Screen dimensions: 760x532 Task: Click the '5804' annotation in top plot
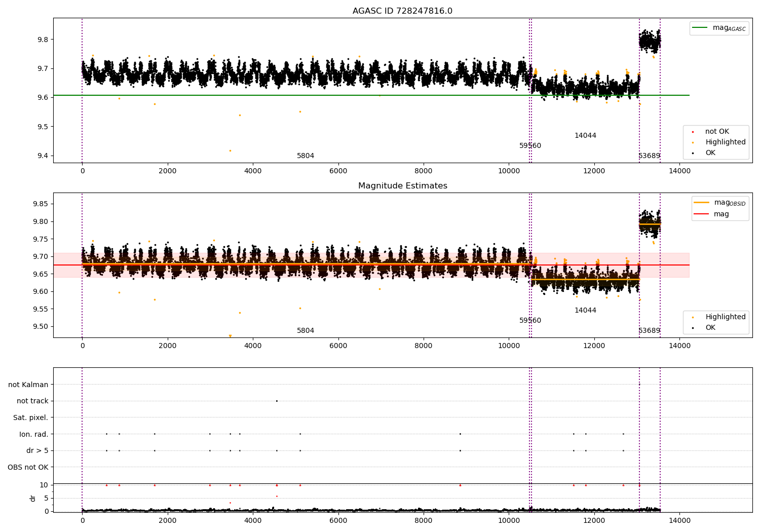(306, 156)
